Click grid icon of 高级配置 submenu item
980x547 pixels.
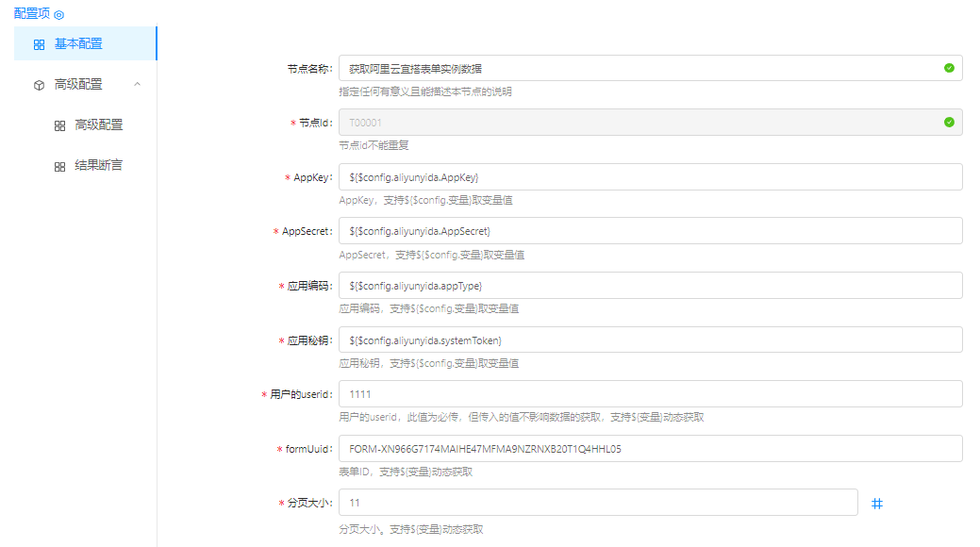(59, 125)
